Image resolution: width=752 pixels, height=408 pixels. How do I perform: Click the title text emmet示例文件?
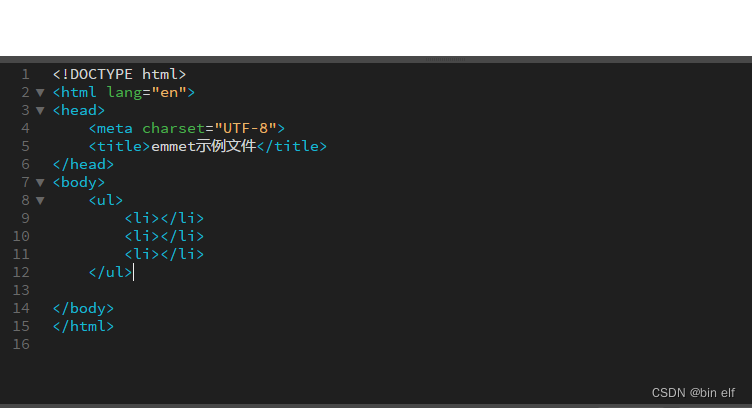click(203, 146)
